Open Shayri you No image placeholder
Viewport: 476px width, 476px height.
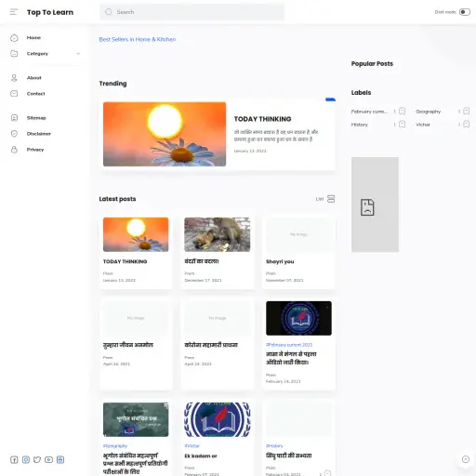coord(298,234)
